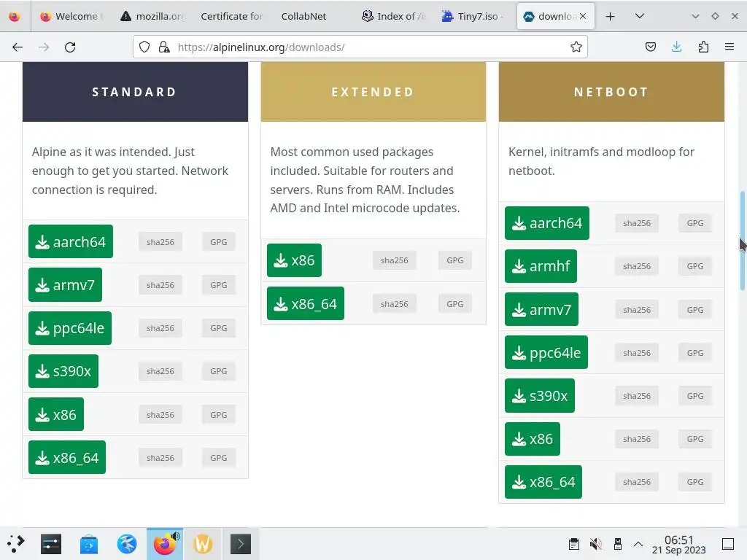
Task: Click the page vertical scrollbar thumb
Action: 742,241
